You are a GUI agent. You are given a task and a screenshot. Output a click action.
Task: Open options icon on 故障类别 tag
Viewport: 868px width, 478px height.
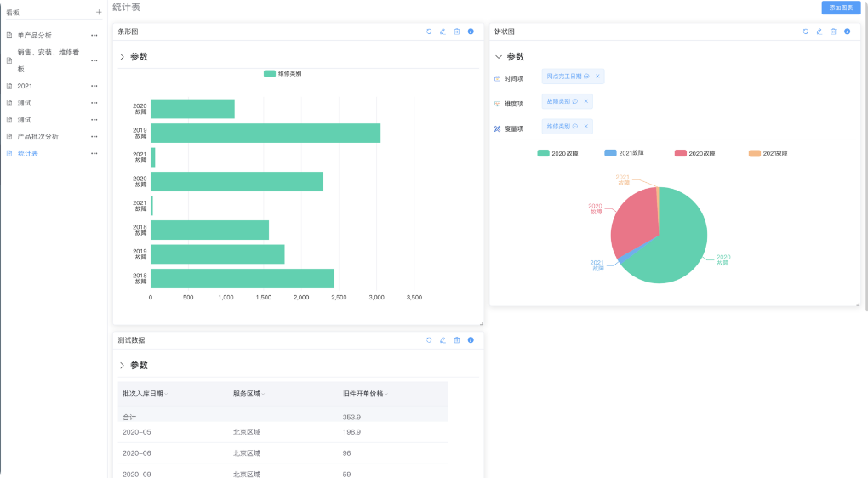(x=575, y=101)
